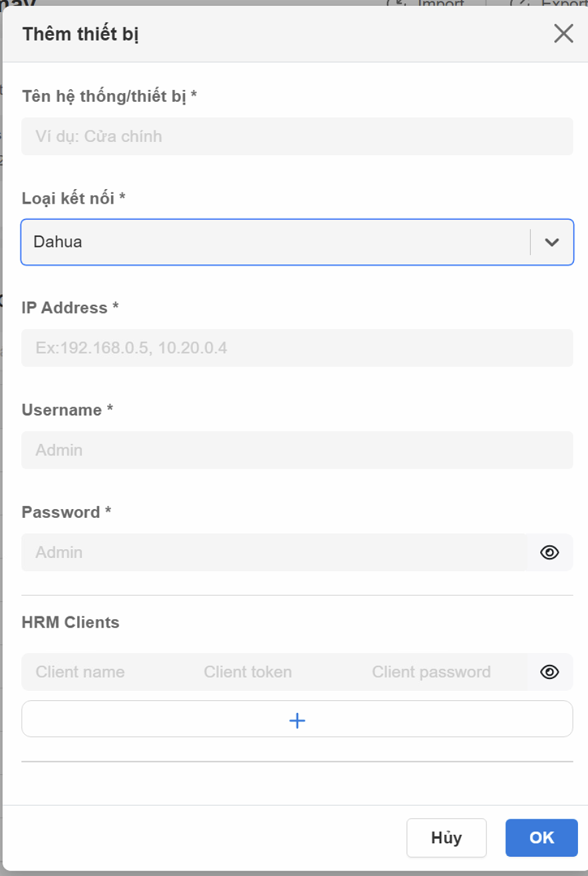This screenshot has height=876, width=588.
Task: Open the Dahua connection type combo box
Action: tap(273, 242)
